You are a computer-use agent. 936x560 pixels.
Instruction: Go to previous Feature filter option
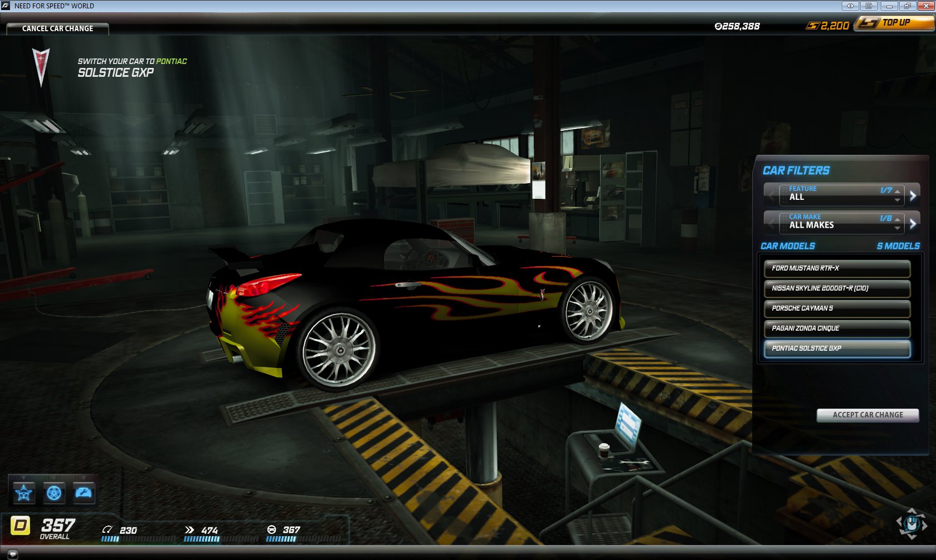pos(771,195)
